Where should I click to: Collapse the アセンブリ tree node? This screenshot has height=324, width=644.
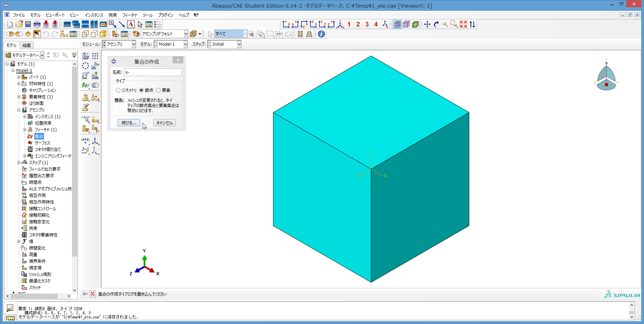[19, 110]
